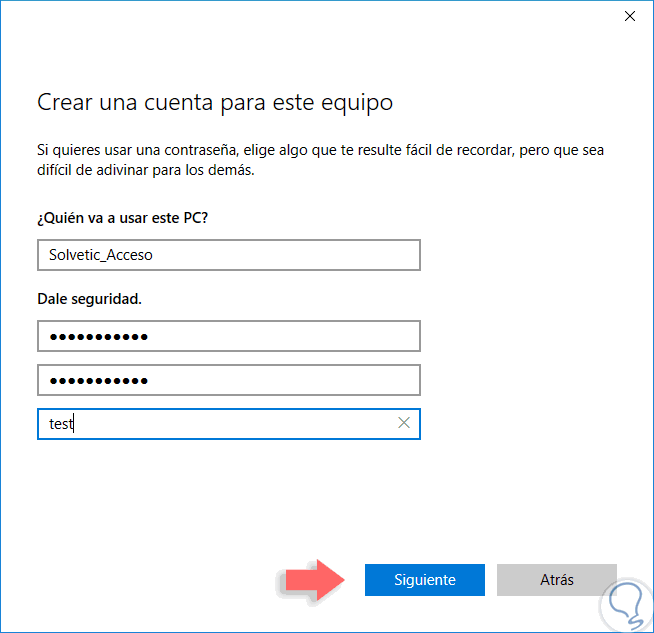The height and width of the screenshot is (633, 654).
Task: Clear the hint text with the X icon
Action: coord(404,423)
